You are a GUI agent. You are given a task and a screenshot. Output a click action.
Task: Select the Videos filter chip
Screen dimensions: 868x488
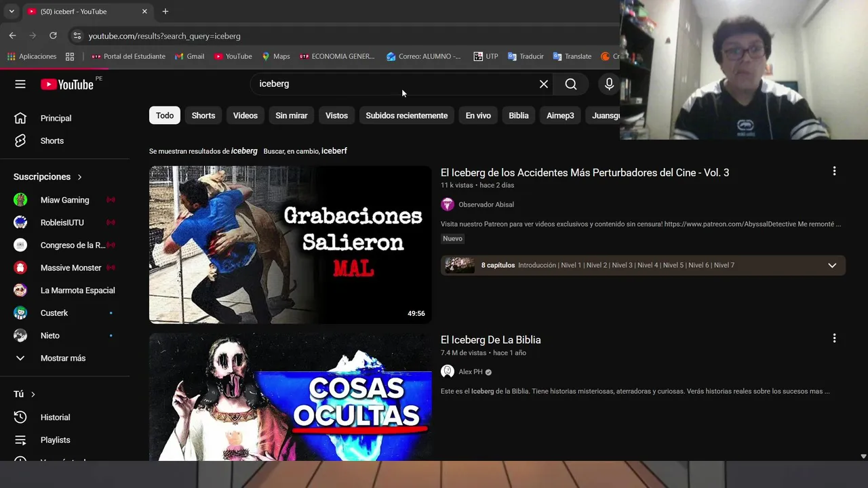click(245, 115)
